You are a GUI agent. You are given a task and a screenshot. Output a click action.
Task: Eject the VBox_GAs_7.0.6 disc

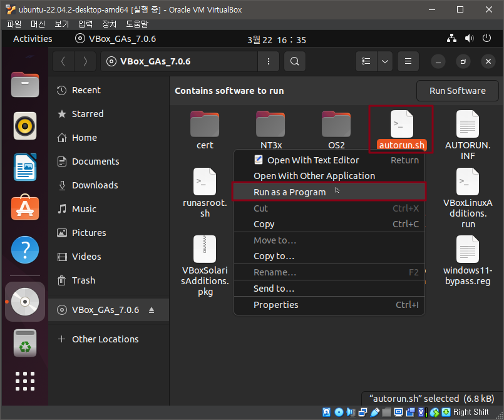click(x=152, y=310)
